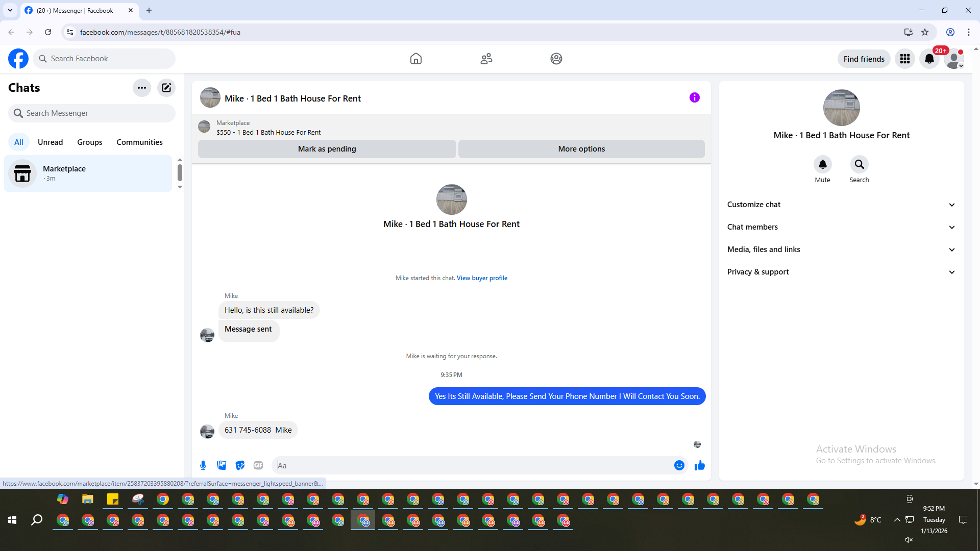
Task: Send a thumbs-up like
Action: tap(699, 465)
